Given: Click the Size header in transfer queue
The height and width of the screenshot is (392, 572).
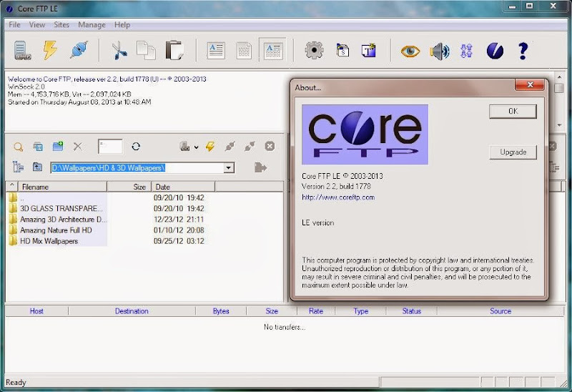Looking at the screenshot, I should (272, 311).
